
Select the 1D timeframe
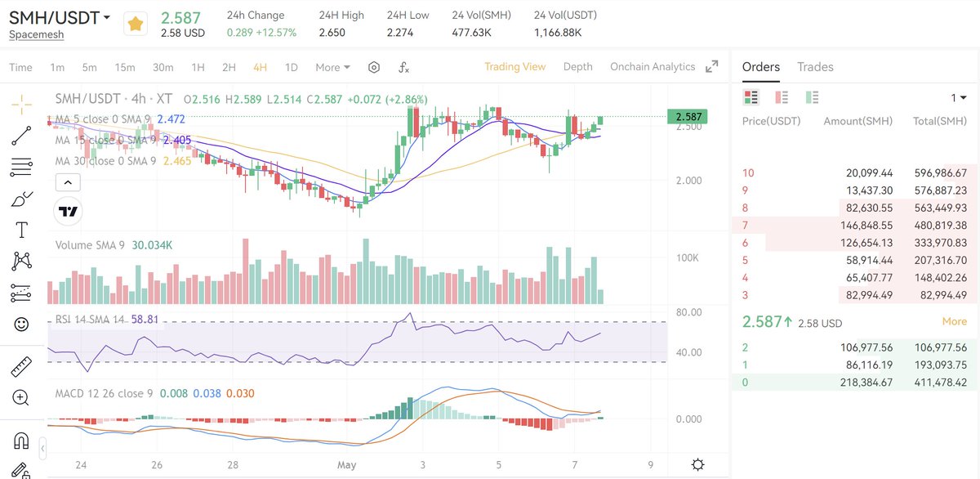tap(291, 67)
